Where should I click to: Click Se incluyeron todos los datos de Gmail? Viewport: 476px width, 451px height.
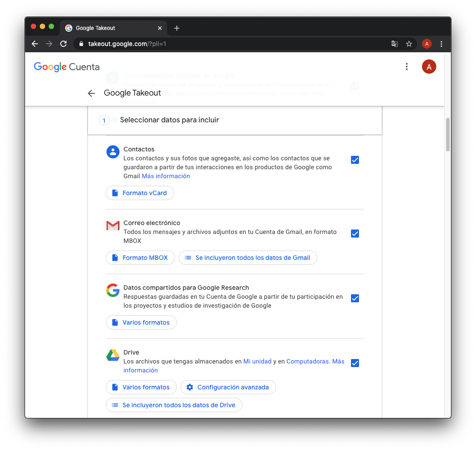click(x=248, y=258)
